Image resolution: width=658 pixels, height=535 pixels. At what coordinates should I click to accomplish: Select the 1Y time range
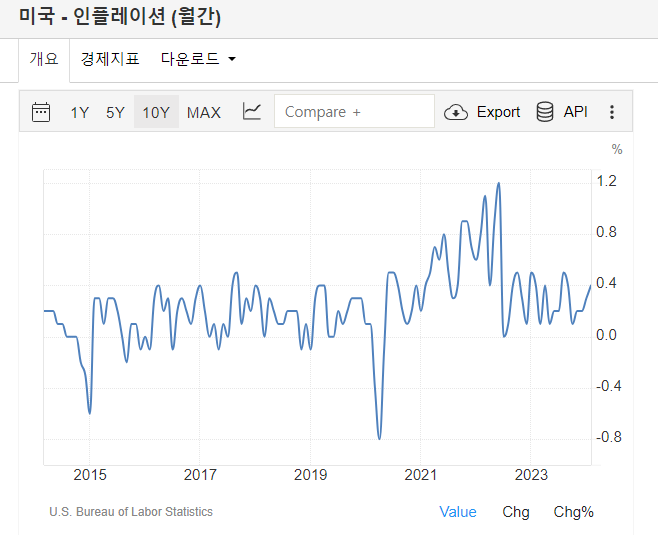point(80,112)
